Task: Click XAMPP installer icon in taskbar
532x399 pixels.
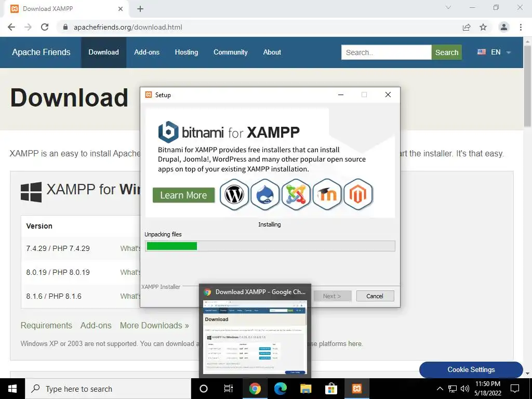Action: coord(357,389)
